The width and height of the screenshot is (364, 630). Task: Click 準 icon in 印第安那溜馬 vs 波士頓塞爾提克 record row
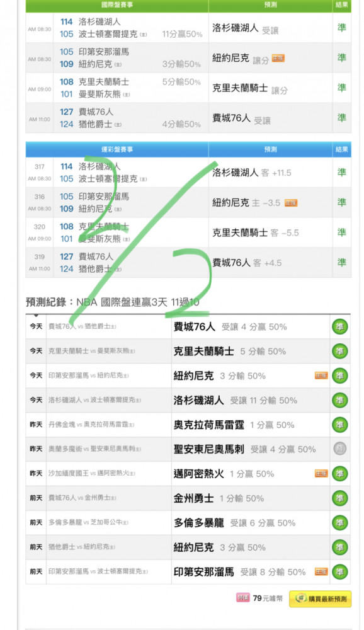(339, 572)
